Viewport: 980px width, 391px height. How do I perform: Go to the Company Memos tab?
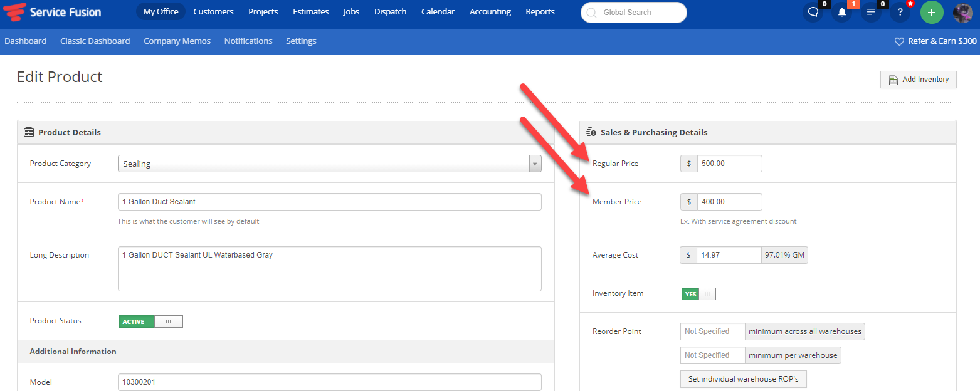tap(177, 41)
